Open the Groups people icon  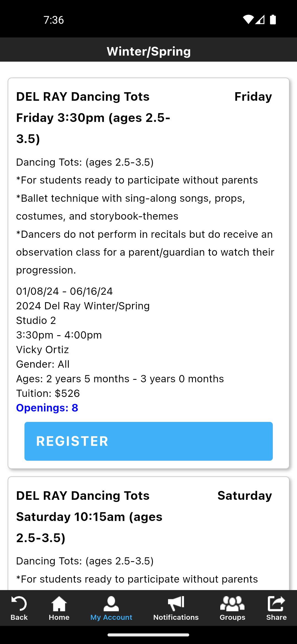pos(232,604)
